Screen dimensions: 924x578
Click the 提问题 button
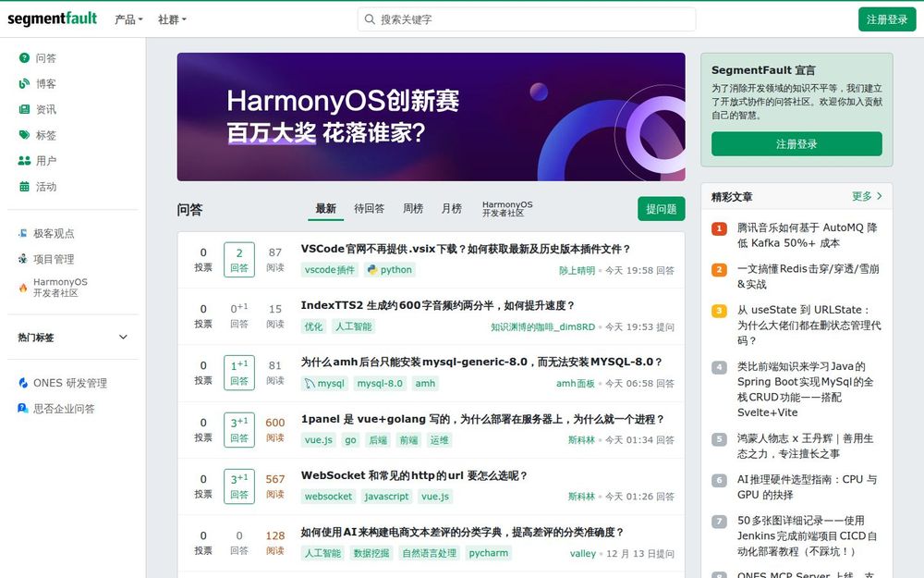(x=662, y=209)
